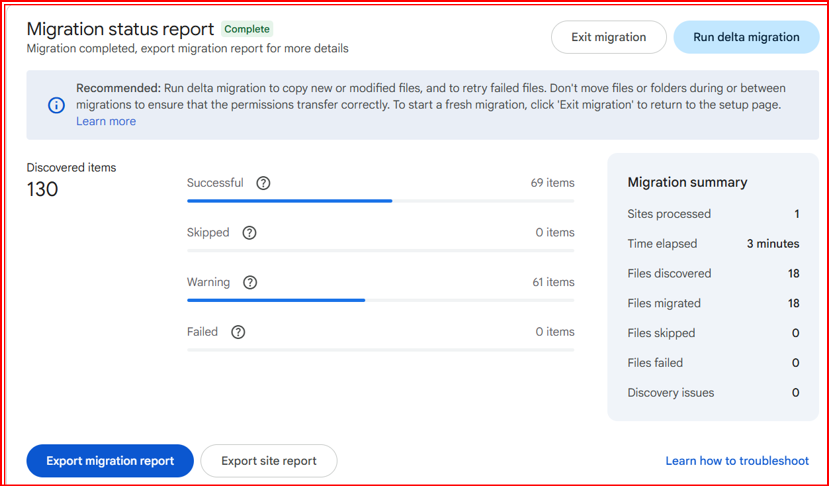This screenshot has width=829, height=486.
Task: Click the Discovered items count 130
Action: tap(43, 189)
